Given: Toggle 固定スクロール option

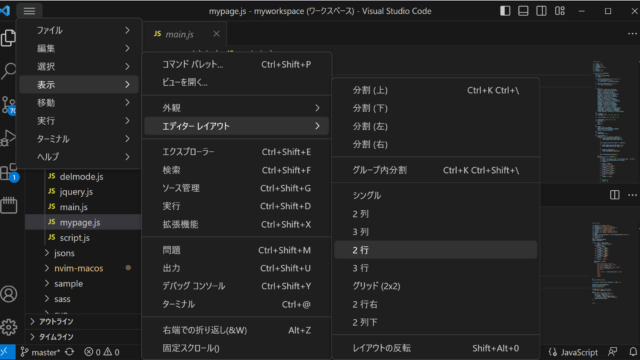Looking at the screenshot, I should (x=237, y=348).
